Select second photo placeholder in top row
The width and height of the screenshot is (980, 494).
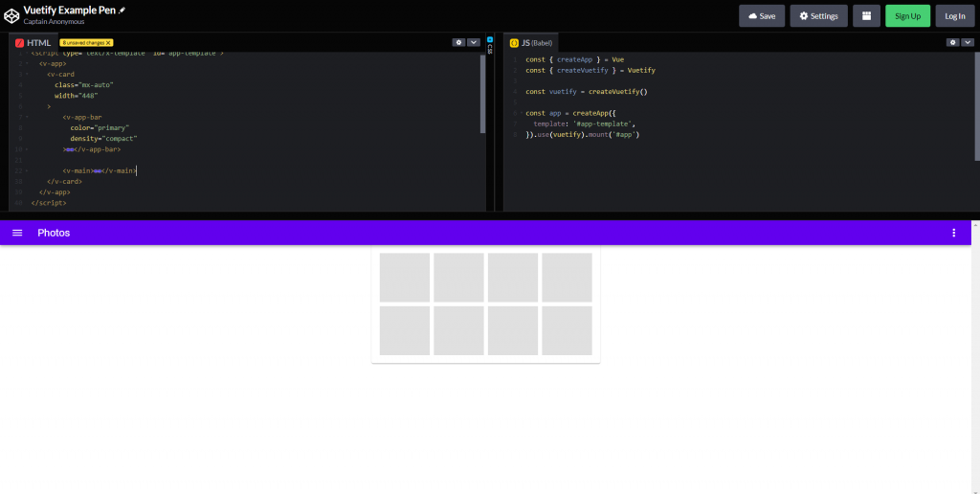click(458, 278)
